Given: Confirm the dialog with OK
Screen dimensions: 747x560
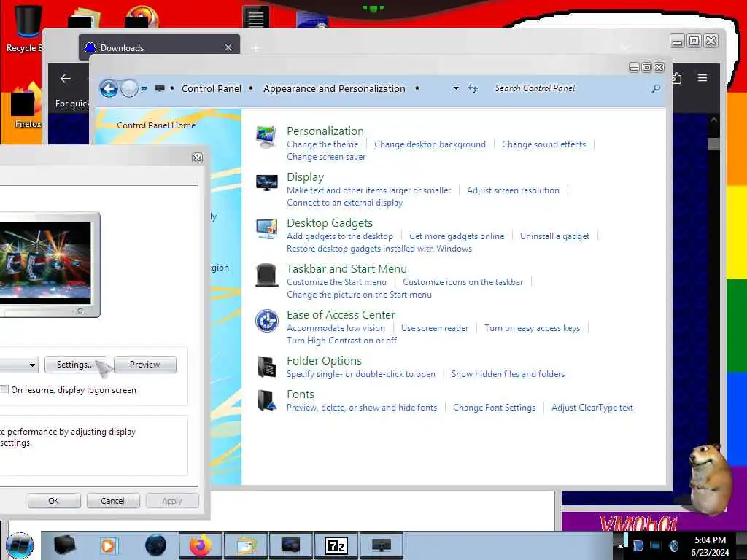Looking at the screenshot, I should click(54, 501).
